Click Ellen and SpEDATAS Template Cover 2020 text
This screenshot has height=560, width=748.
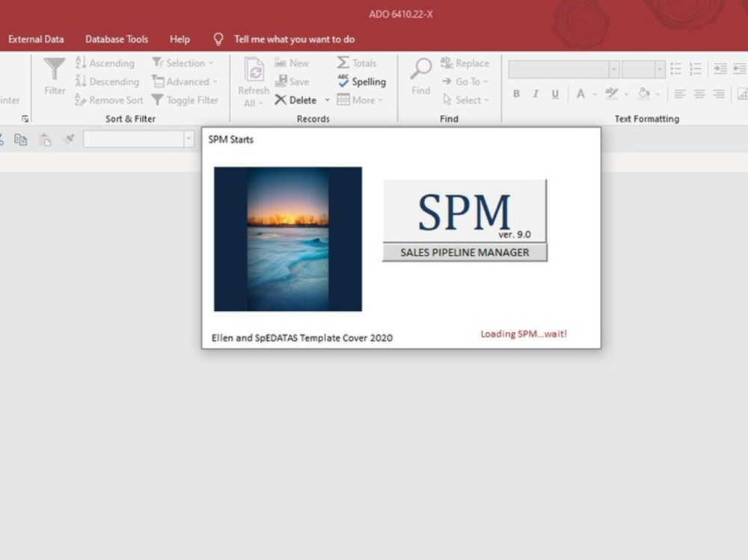302,338
